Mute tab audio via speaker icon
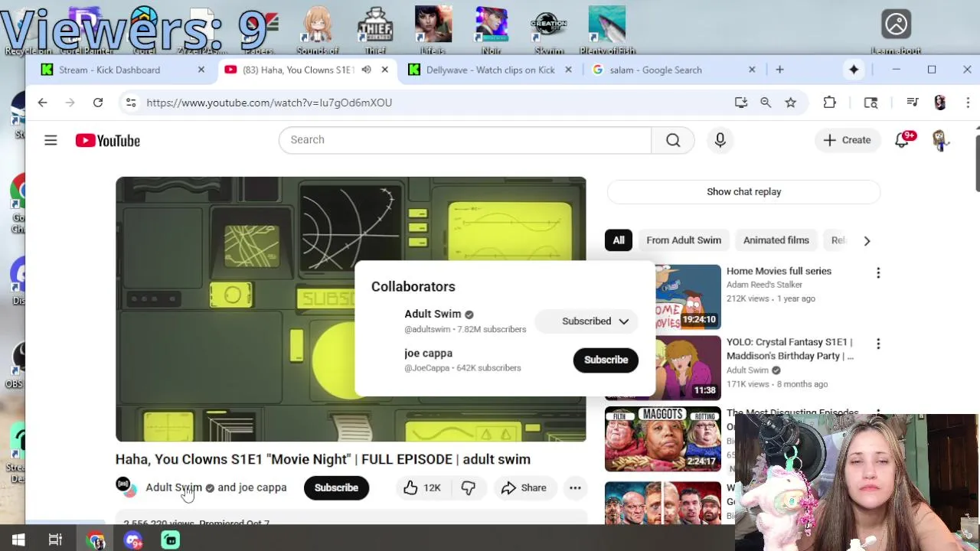Screen dimensions: 980x551 click(x=366, y=70)
